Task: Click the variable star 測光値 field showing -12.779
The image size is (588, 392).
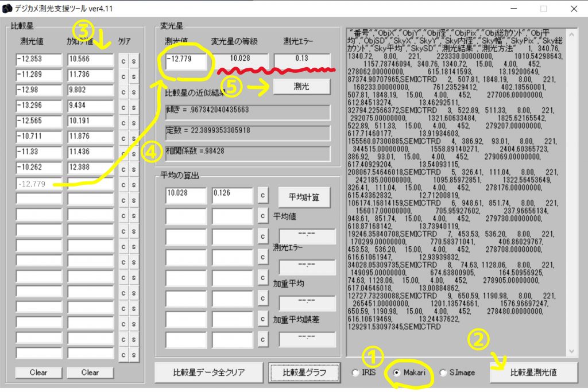Action: [187, 61]
